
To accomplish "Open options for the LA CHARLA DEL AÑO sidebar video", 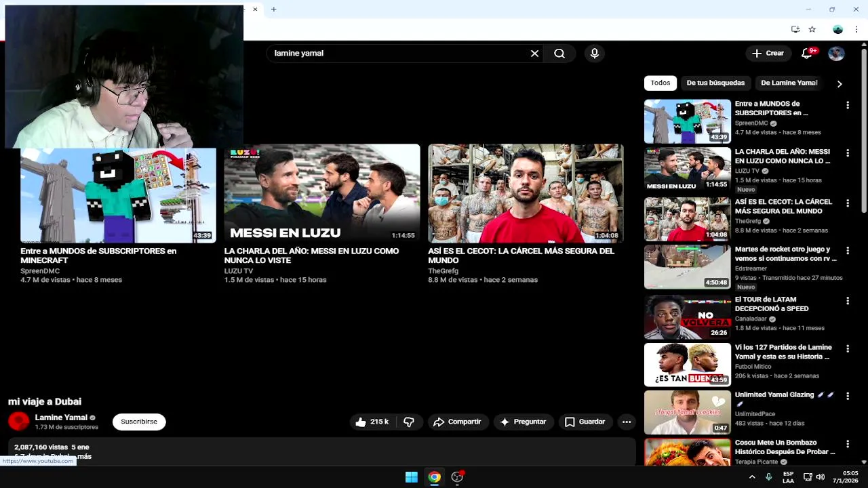I will [847, 153].
